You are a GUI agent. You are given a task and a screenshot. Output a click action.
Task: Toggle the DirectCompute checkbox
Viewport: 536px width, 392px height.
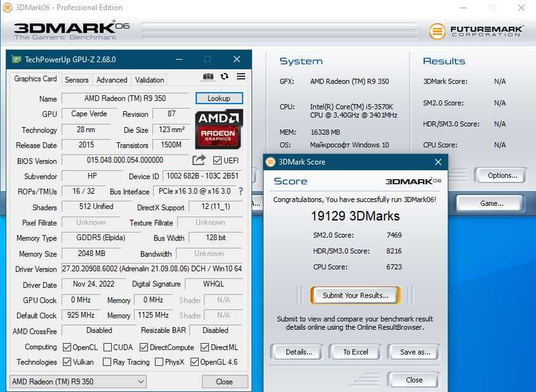click(x=144, y=347)
